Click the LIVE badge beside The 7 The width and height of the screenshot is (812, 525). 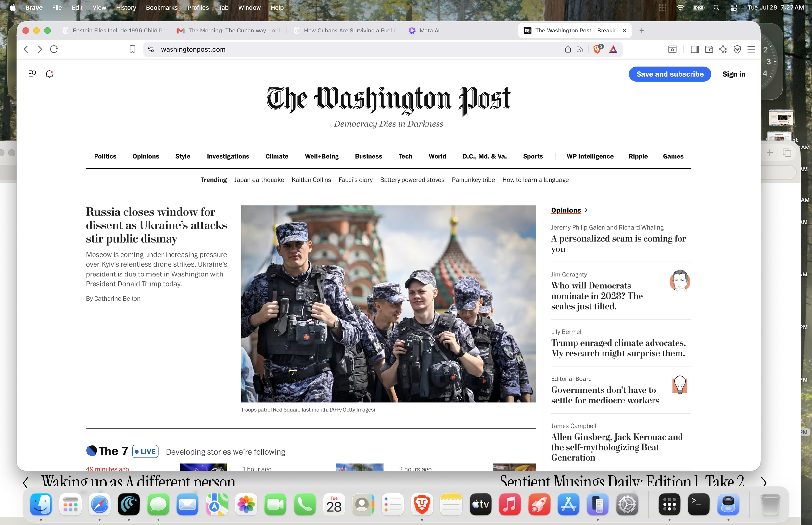click(x=145, y=451)
